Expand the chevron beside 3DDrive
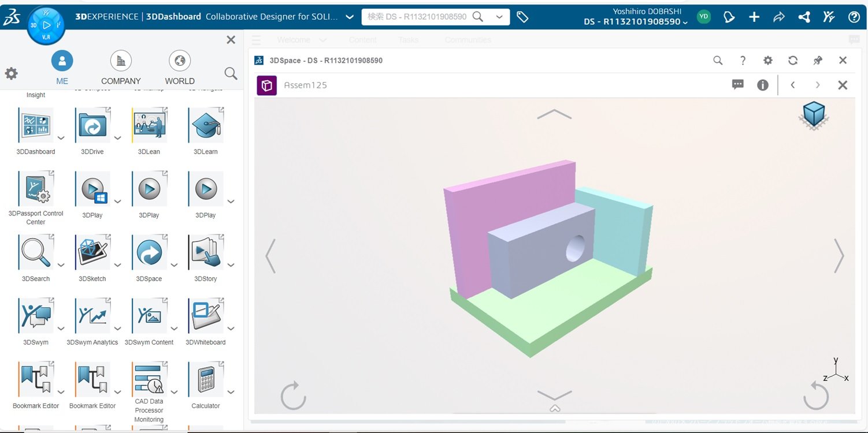868x433 pixels. coord(117,138)
